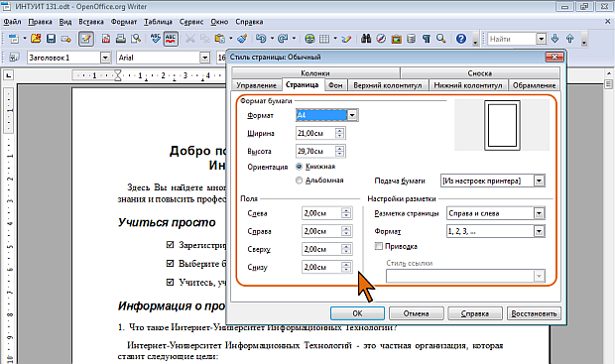Click the Open file folder icon
Screen dimensions: 615x364
coord(36,39)
